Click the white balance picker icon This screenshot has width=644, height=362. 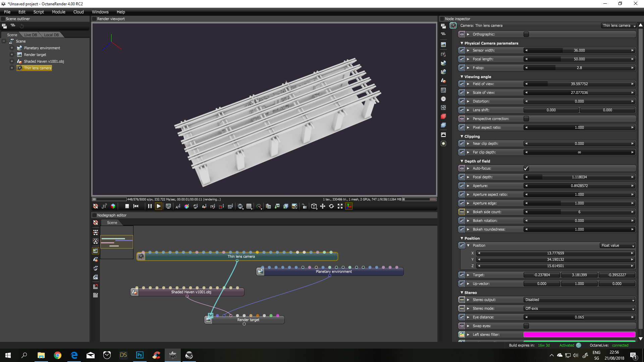pos(186,206)
